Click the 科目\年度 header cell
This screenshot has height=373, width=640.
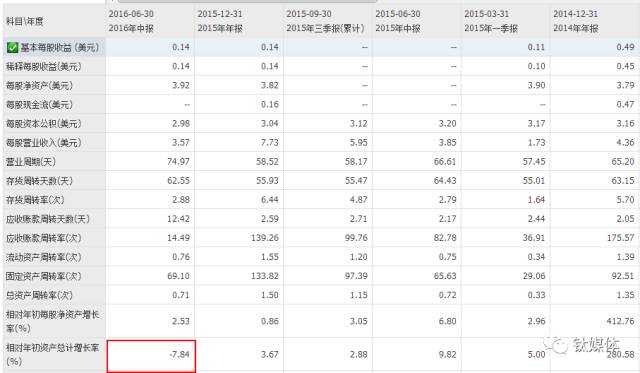pos(24,21)
